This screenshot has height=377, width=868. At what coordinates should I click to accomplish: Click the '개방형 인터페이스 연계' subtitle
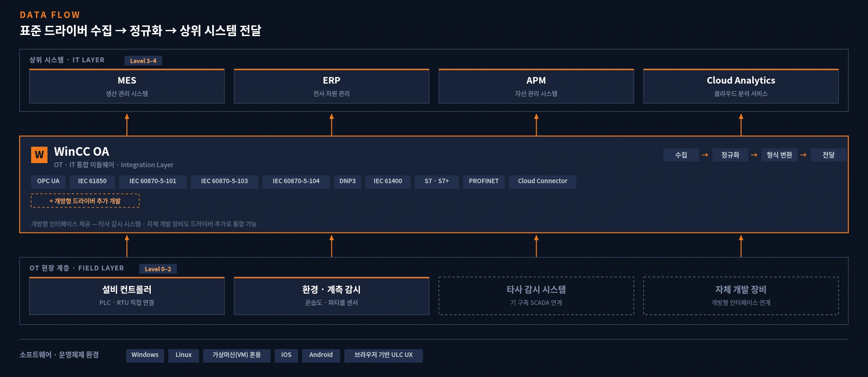tap(741, 303)
